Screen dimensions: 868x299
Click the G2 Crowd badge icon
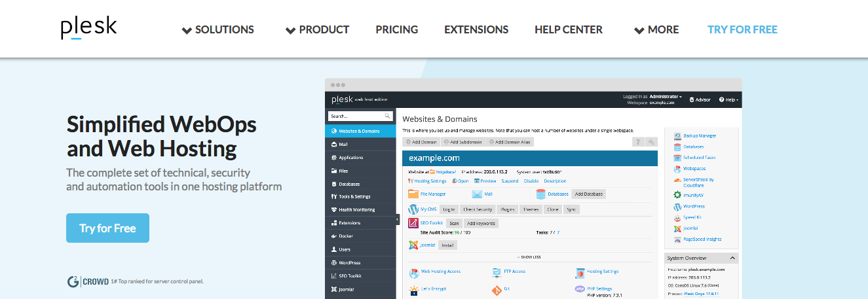[x=73, y=281]
